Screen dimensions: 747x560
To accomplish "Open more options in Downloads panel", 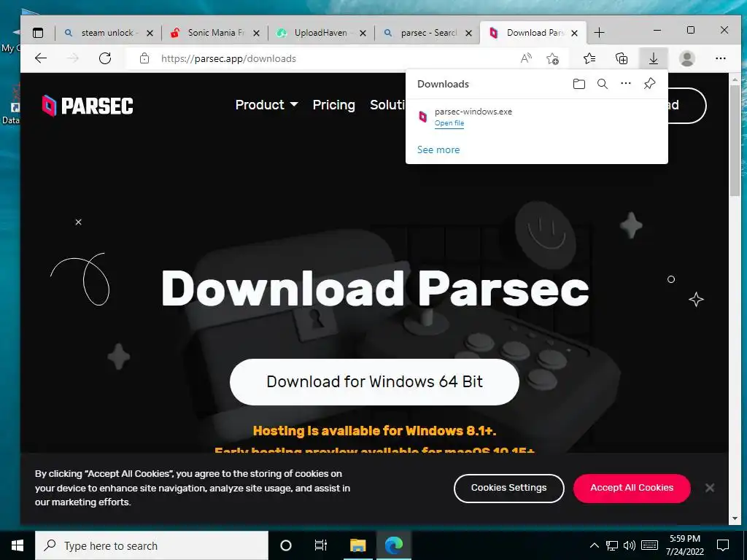I will pyautogui.click(x=625, y=84).
